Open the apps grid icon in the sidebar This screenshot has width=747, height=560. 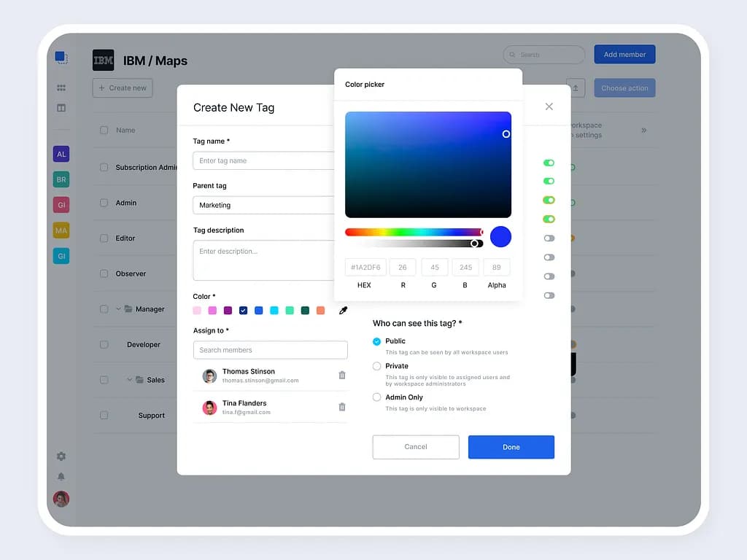[x=61, y=87]
